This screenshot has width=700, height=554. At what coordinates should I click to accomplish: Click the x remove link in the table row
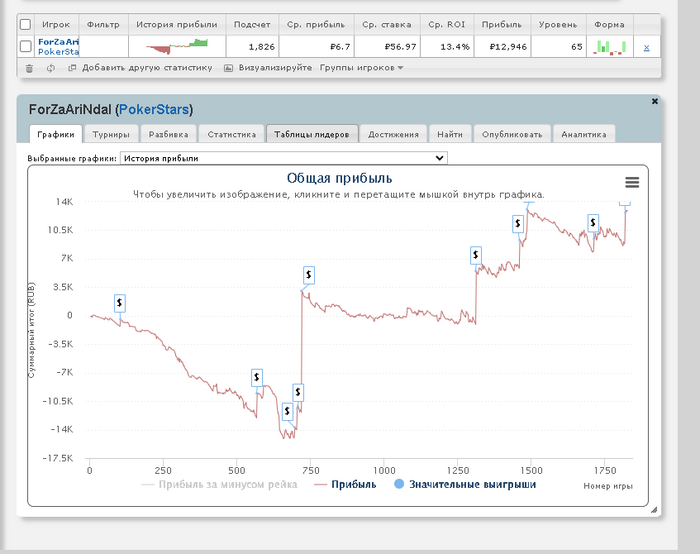point(646,47)
